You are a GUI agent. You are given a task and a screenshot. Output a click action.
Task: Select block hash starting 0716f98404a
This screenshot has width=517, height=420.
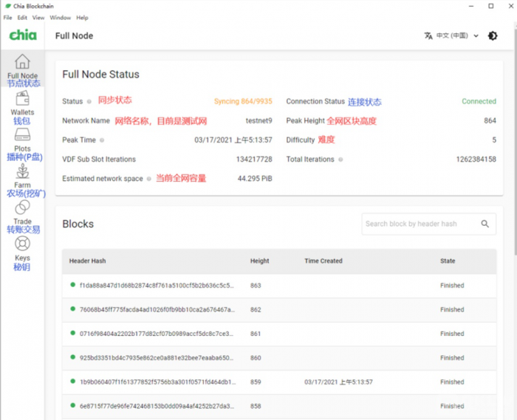157,334
